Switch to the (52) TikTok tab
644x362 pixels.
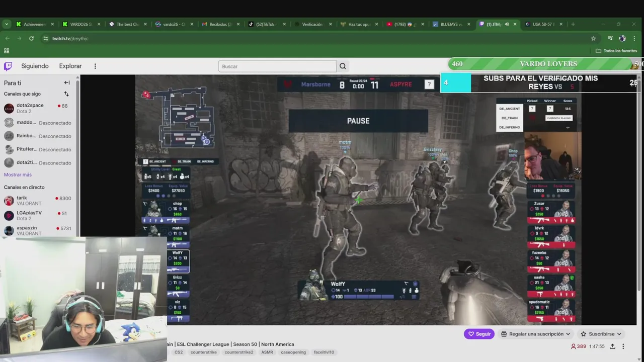[x=266, y=24]
